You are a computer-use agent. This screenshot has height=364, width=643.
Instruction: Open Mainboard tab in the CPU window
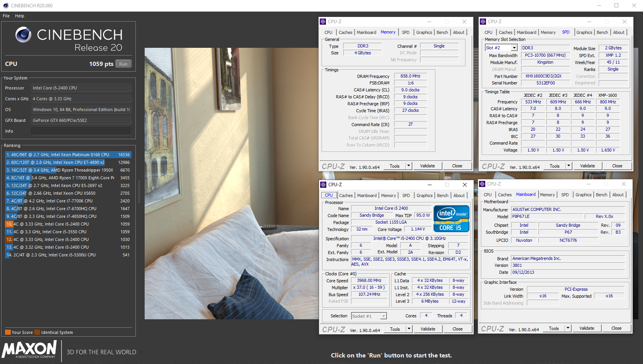pyautogui.click(x=366, y=195)
